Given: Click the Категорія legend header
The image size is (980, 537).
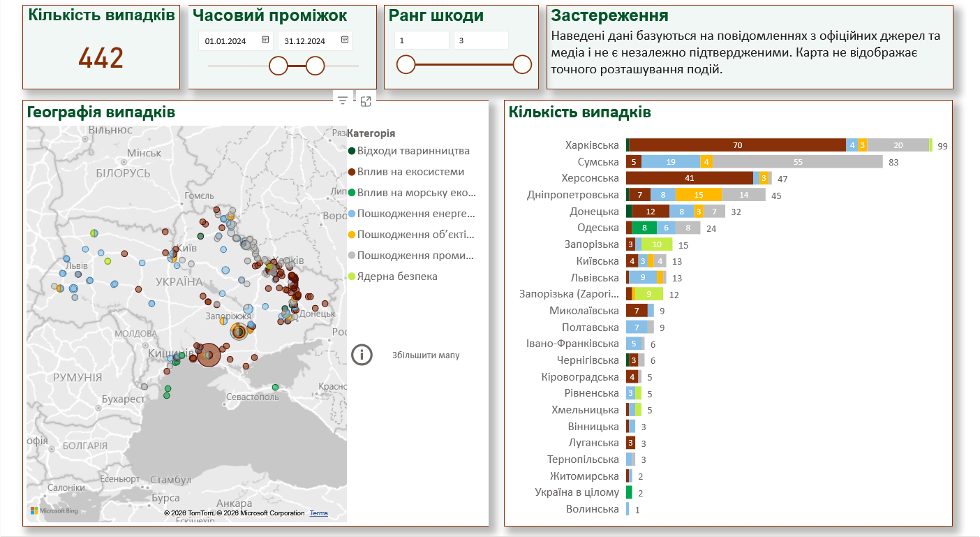Looking at the screenshot, I should [371, 133].
